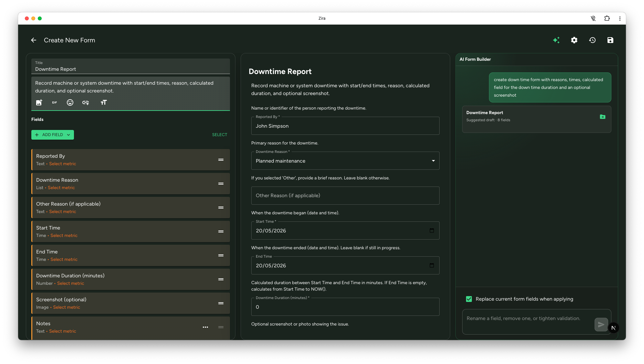Select metric for End Time
This screenshot has height=364, width=644.
pos(64,260)
